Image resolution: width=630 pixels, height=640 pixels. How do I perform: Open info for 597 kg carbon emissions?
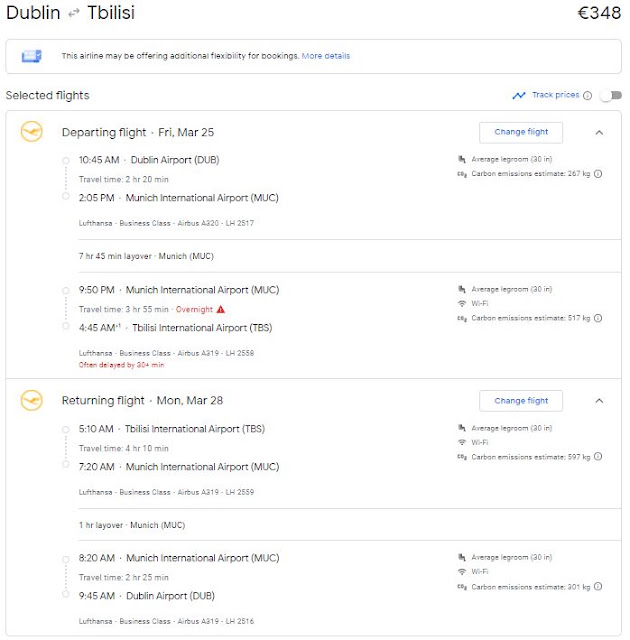[598, 456]
